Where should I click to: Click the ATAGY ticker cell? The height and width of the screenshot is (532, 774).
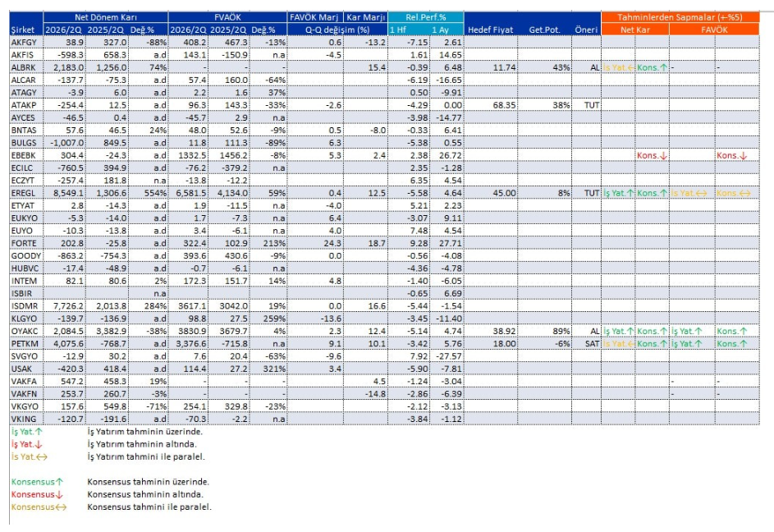click(x=26, y=93)
